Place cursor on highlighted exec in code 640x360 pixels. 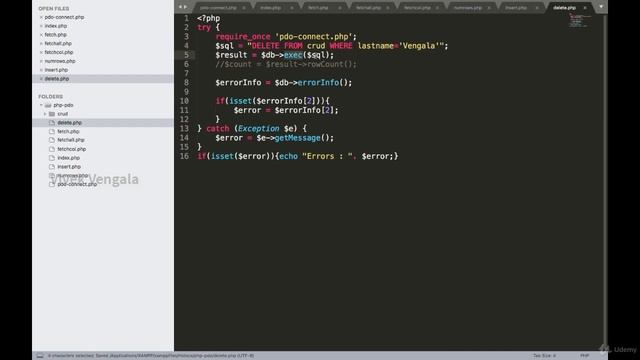[x=293, y=55]
